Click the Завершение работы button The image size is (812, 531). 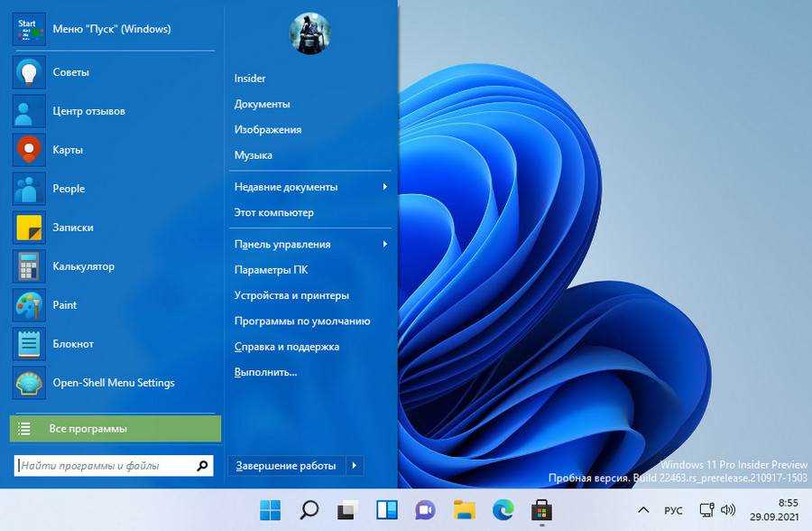tap(286, 466)
